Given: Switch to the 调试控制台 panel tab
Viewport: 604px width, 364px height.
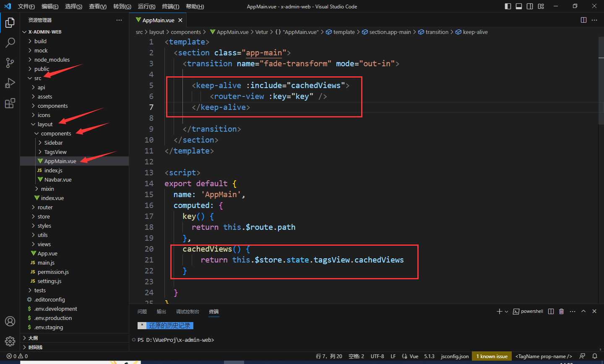Looking at the screenshot, I should tap(187, 312).
